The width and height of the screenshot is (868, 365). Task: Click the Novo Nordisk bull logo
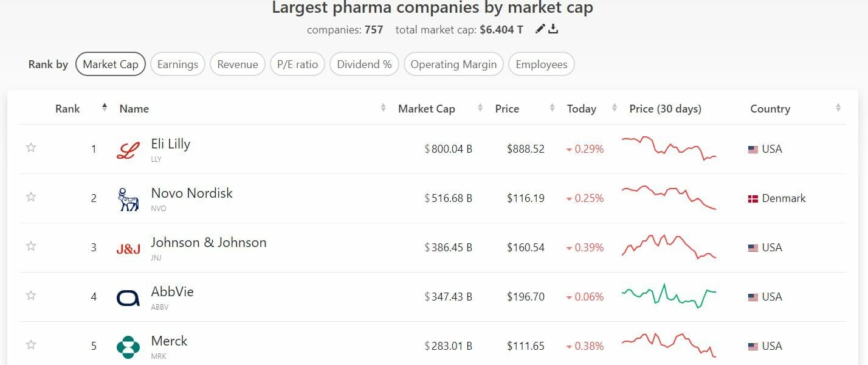click(x=128, y=199)
